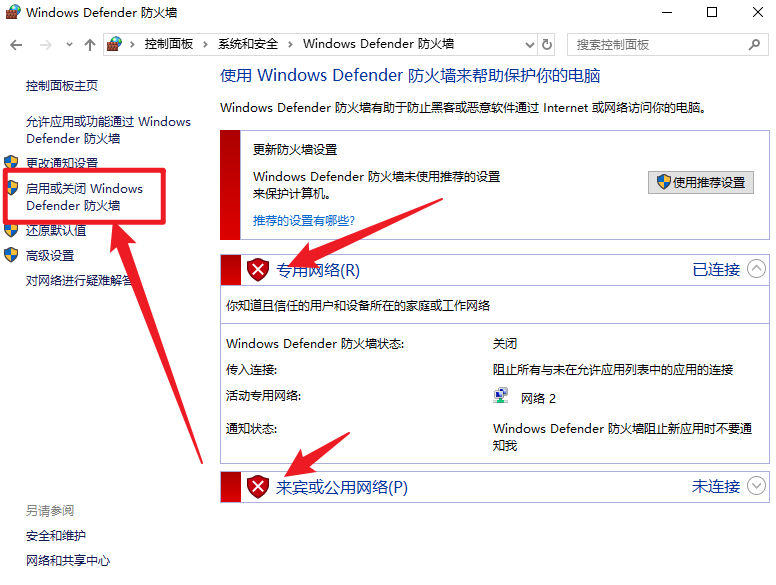This screenshot has height=585, width=776.
Task: Click 还原默认值 link
Action: coord(56,231)
